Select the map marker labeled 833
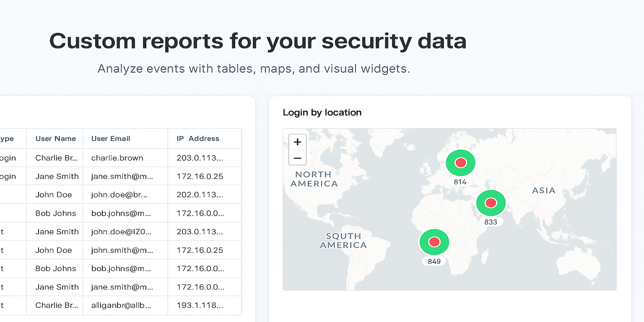Screen dimensions: 644x322 point(491,203)
